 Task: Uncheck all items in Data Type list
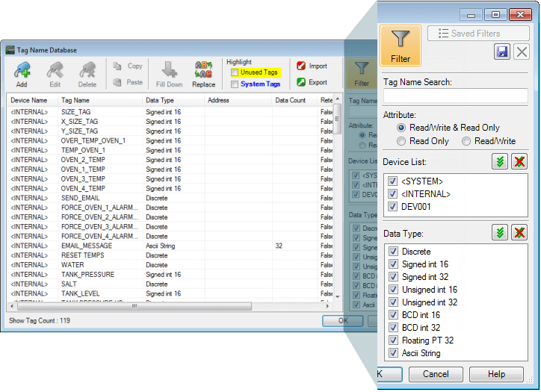coord(519,233)
